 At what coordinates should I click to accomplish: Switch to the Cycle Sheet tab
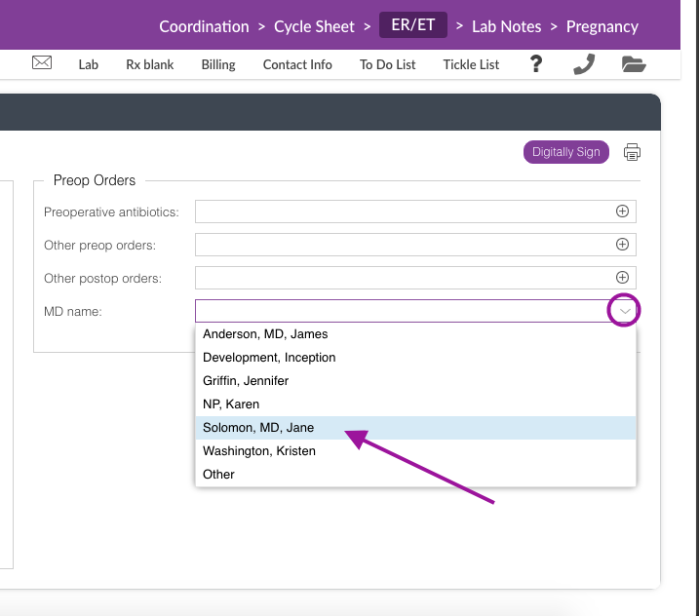[314, 26]
